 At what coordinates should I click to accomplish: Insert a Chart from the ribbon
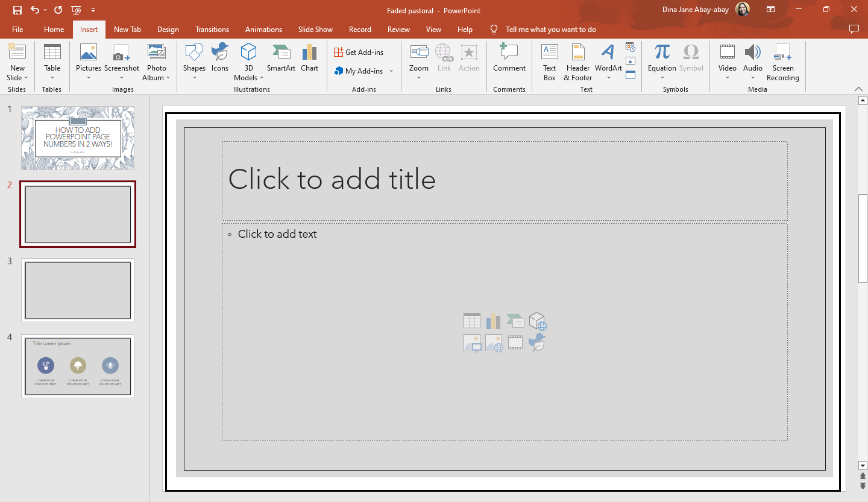pos(309,59)
